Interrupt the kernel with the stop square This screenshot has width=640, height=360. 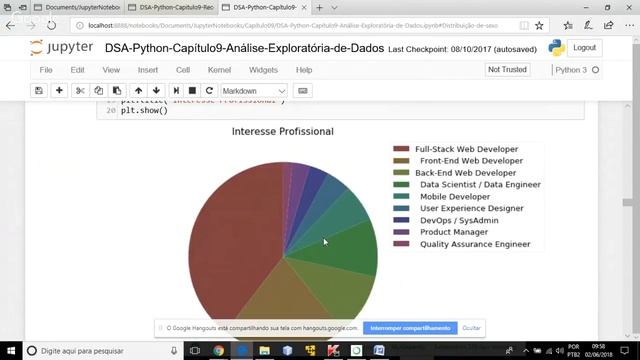click(x=192, y=91)
